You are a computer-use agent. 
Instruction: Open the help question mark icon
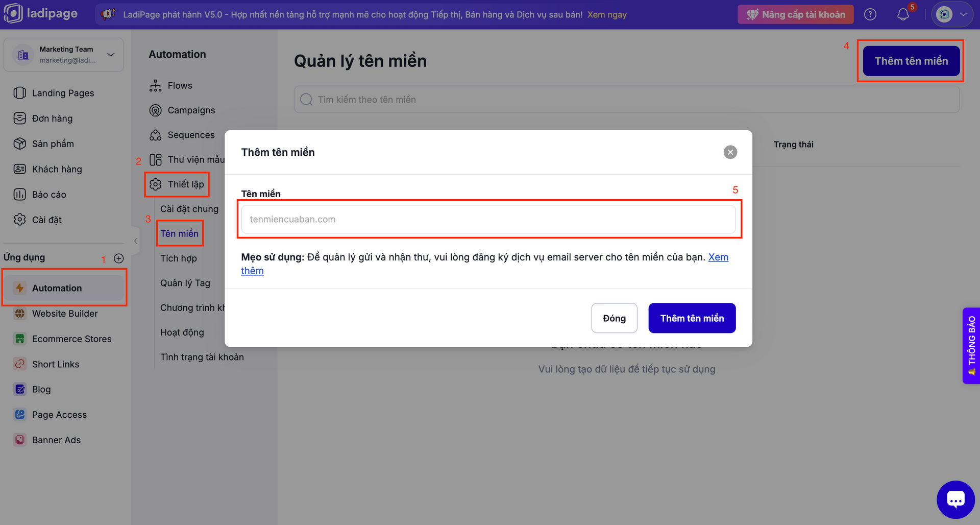tap(870, 14)
